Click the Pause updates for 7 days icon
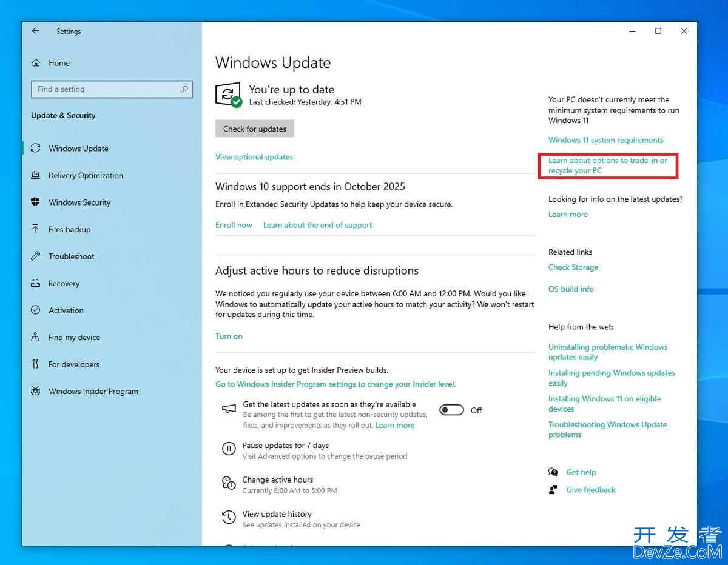The height and width of the screenshot is (565, 728). click(229, 449)
